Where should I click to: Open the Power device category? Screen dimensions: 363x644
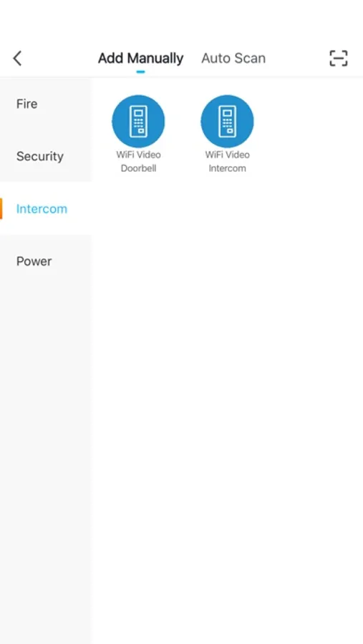[34, 261]
